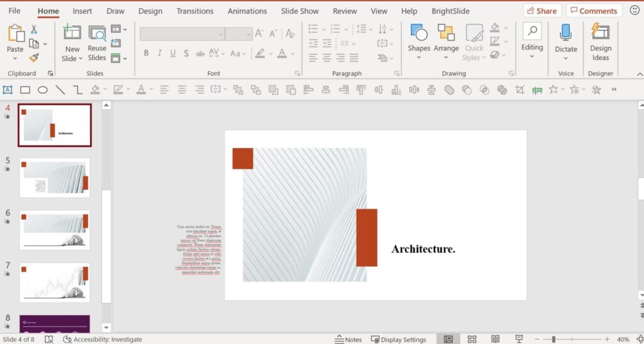Click the Justify text alignment icon

353,58
